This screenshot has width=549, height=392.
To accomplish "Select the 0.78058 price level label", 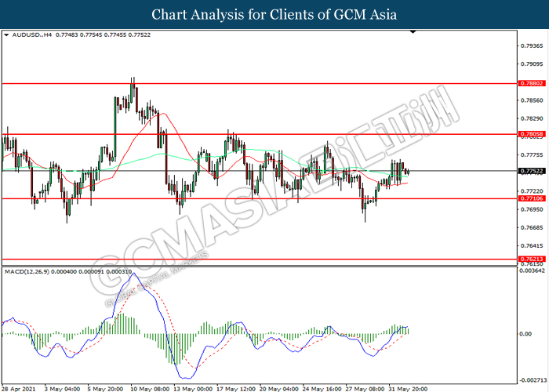I will pyautogui.click(x=532, y=134).
